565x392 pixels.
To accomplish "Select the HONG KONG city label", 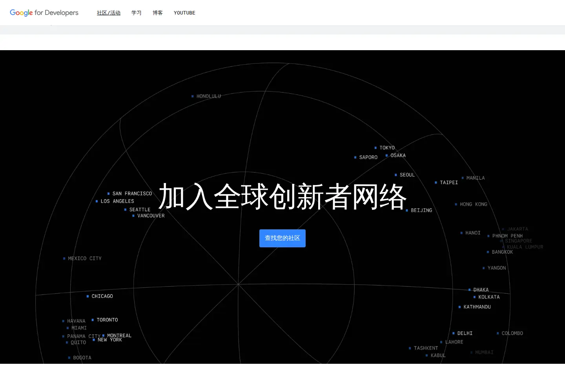I will (474, 204).
